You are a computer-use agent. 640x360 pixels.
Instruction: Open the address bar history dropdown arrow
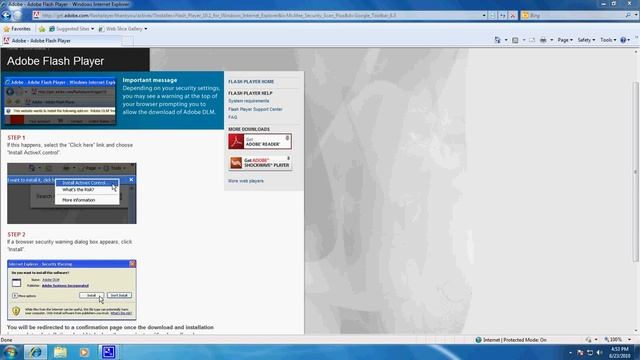(484, 16)
